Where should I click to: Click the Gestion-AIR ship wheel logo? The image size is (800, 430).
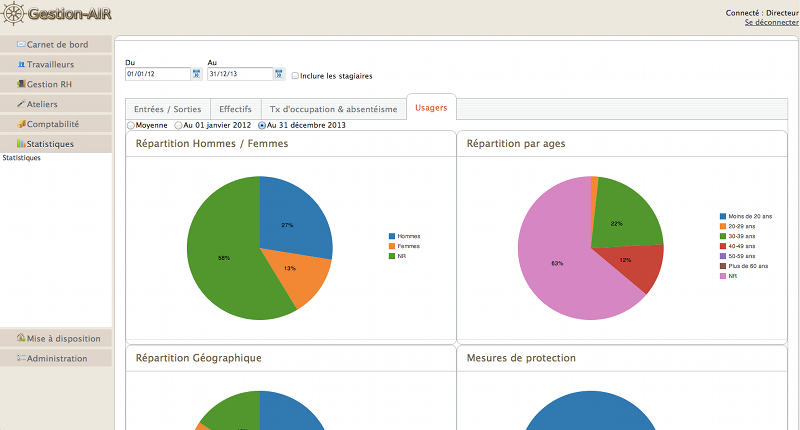click(x=13, y=13)
